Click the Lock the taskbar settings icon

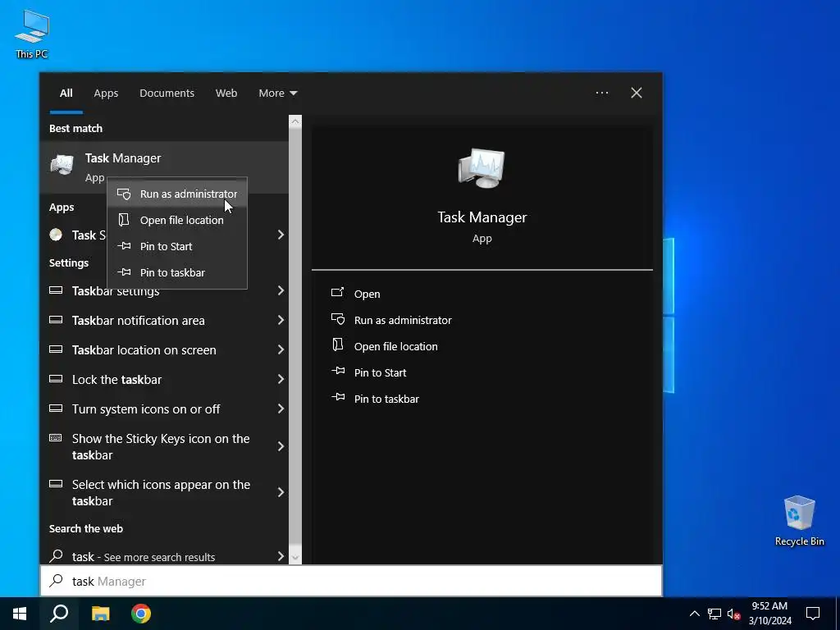pos(56,379)
